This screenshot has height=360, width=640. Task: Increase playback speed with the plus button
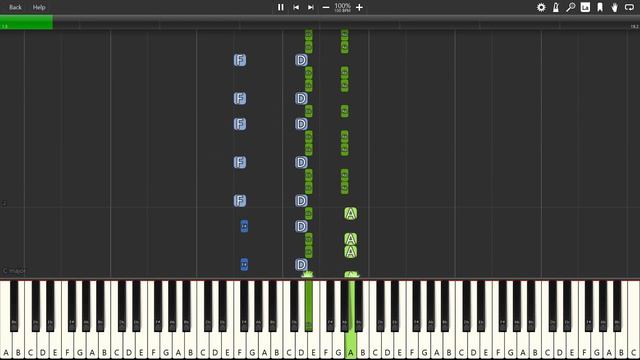click(359, 7)
